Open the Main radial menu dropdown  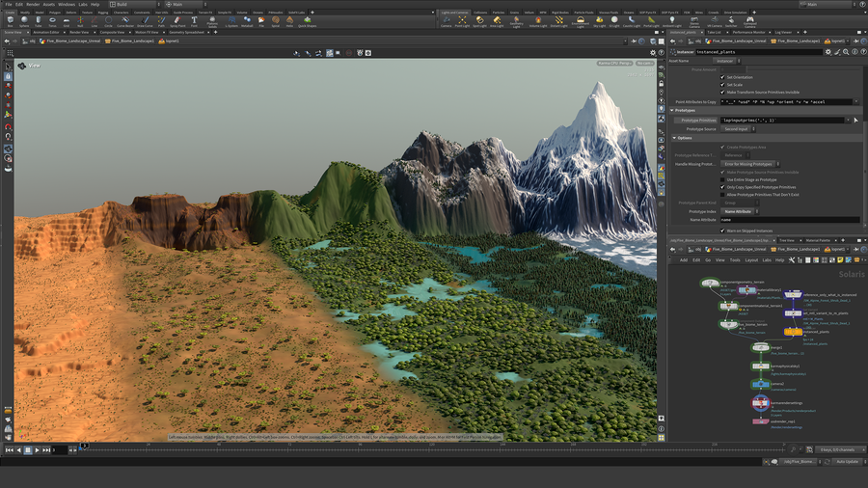pyautogui.click(x=186, y=4)
